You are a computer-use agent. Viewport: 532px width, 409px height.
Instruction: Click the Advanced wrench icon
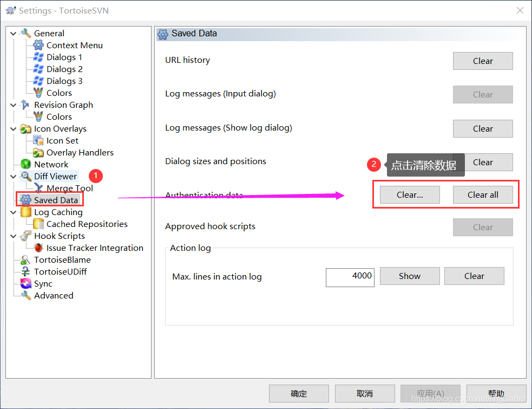pos(26,296)
